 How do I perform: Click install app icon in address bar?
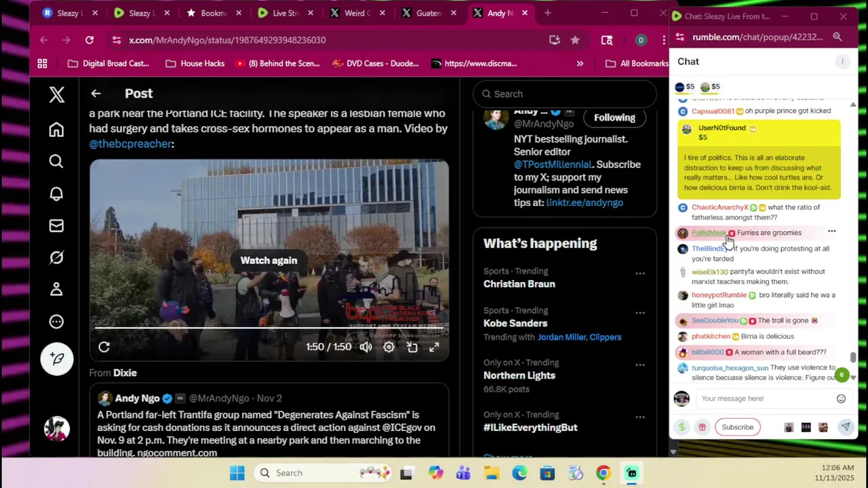coord(555,40)
